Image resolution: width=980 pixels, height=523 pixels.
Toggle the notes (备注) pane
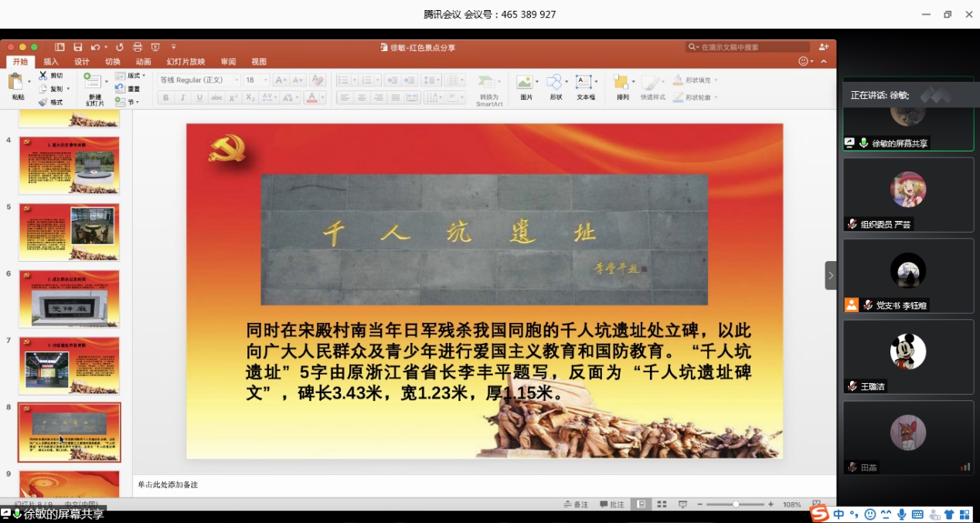576,504
